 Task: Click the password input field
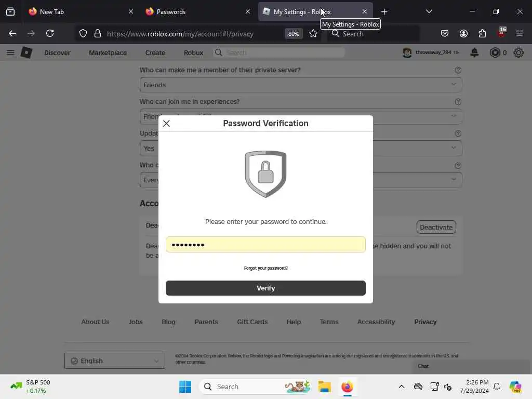(265, 245)
